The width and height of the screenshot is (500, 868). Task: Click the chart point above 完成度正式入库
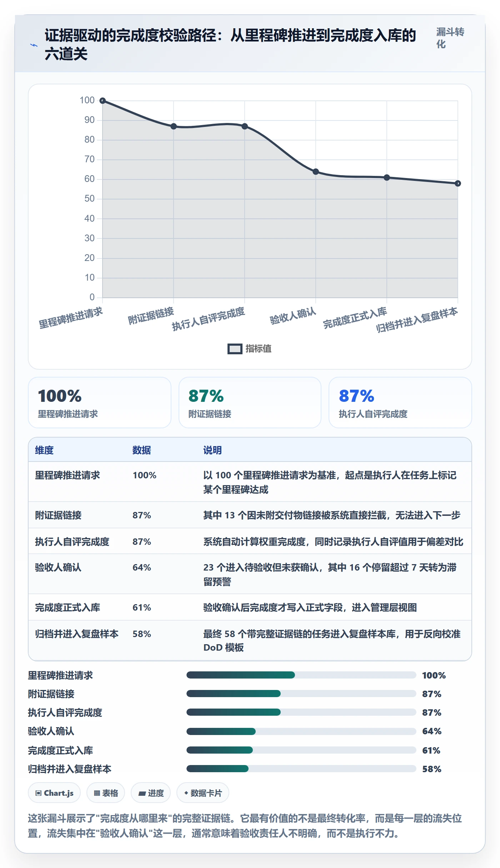387,177
